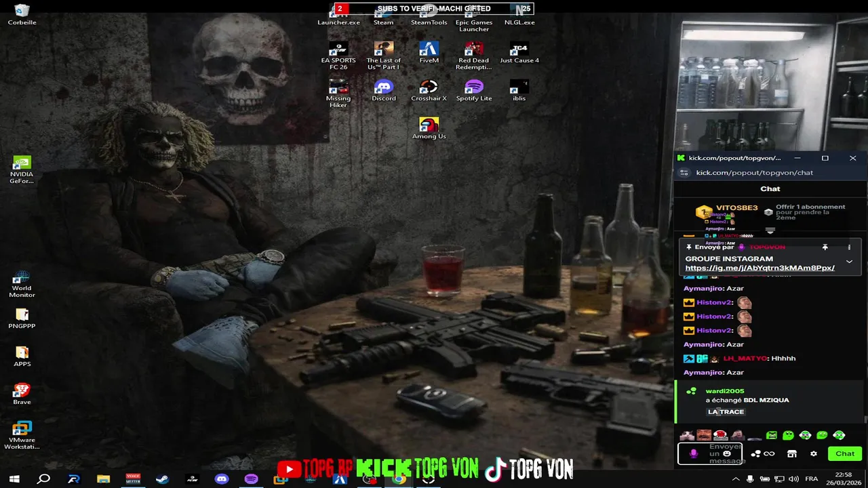
Task: Open Spotify from the taskbar
Action: point(252,479)
